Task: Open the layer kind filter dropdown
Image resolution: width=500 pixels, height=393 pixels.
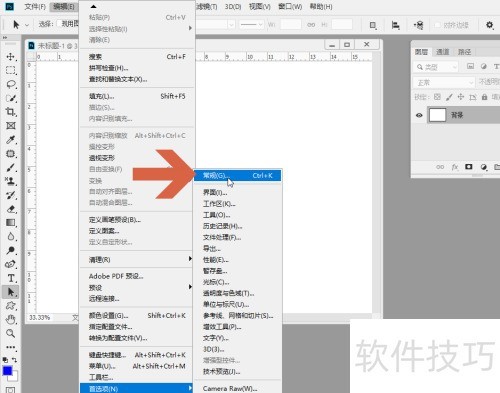Action: tap(436, 67)
